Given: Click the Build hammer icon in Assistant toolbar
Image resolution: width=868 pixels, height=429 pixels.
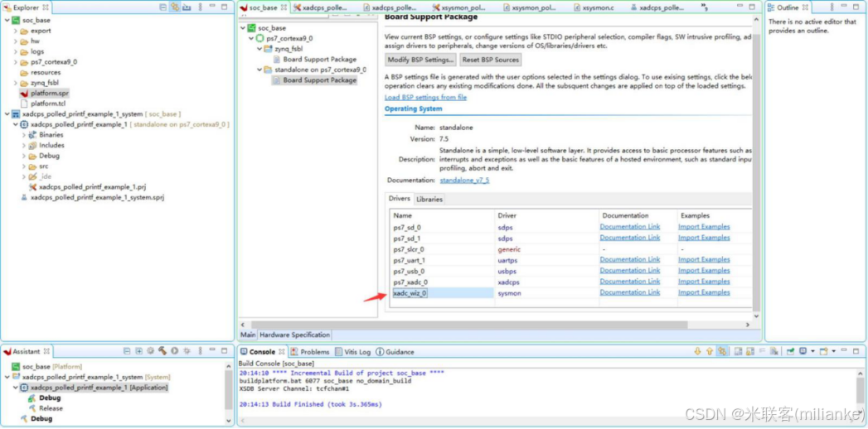Looking at the screenshot, I should click(x=162, y=351).
